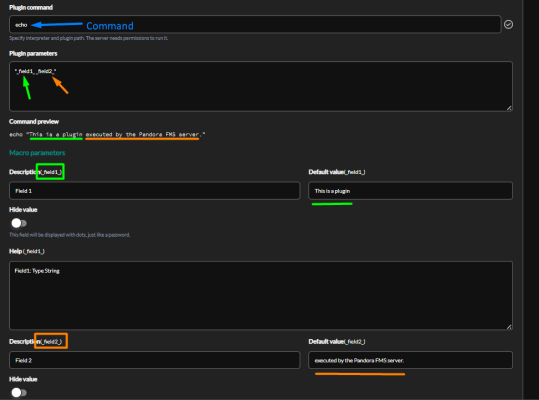
Task: Click the Macro parameters heading
Action: point(37,153)
